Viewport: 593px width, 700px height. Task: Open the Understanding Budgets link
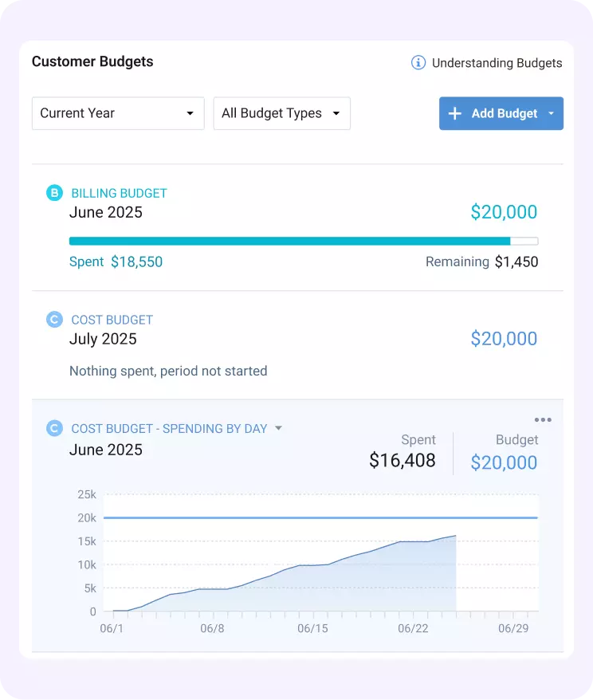[497, 62]
